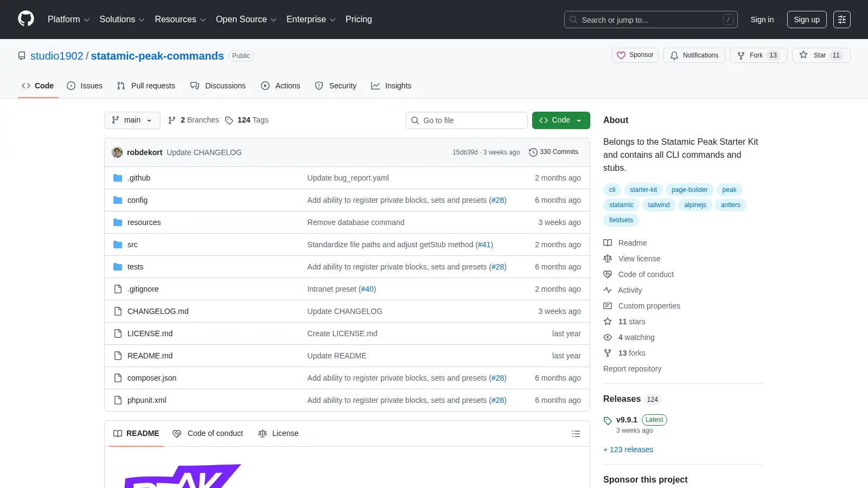
Task: Open pull request #41 link in src row
Action: coord(484,245)
